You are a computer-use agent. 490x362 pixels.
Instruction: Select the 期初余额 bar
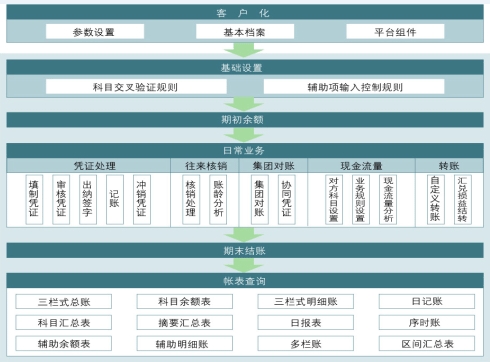pyautogui.click(x=245, y=120)
